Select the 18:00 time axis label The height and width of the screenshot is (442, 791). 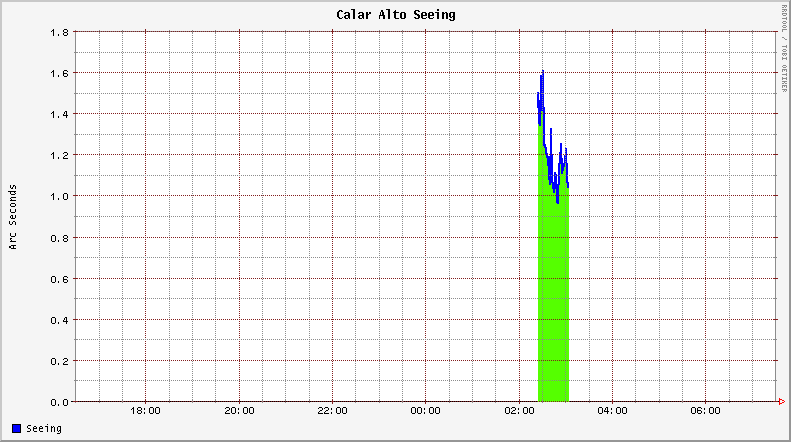[x=146, y=411]
